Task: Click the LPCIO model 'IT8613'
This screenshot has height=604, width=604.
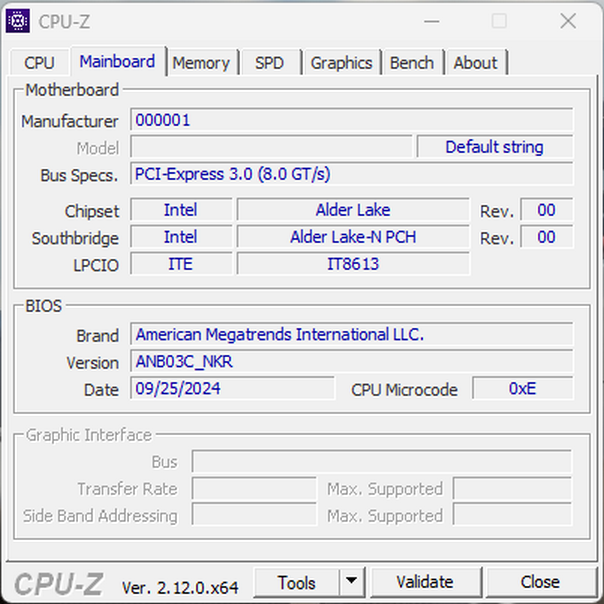Action: coord(353,264)
